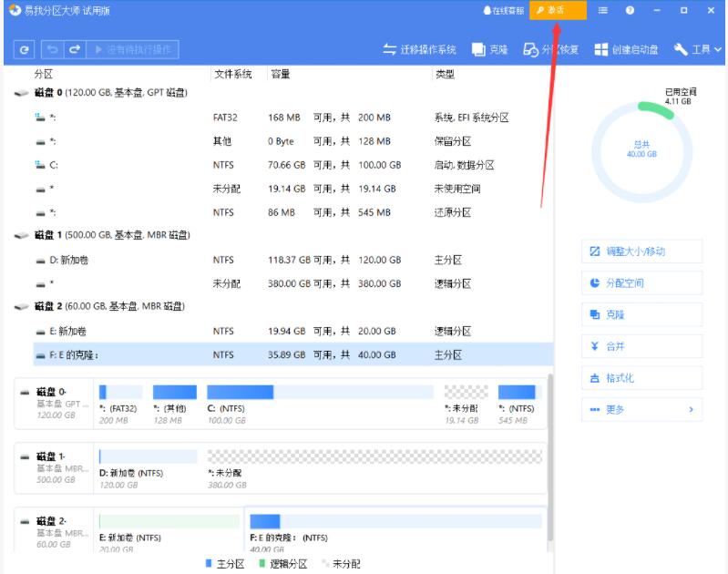Click the 分区 column header

44,75
